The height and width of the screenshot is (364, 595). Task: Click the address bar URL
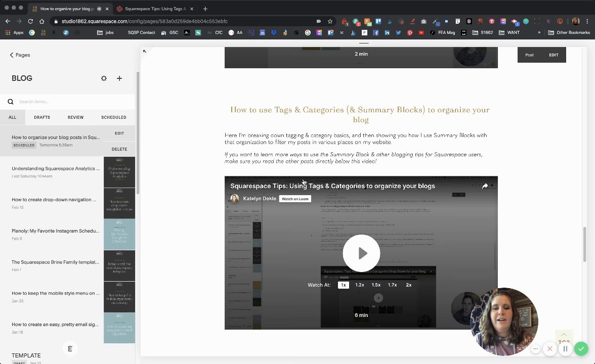(x=145, y=21)
